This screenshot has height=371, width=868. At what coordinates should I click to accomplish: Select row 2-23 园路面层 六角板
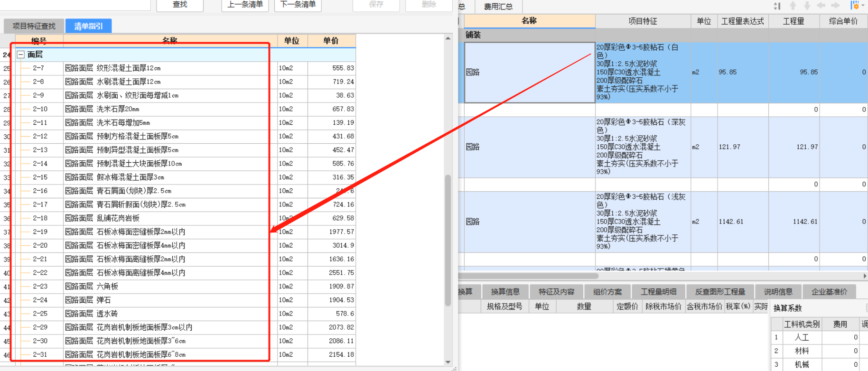pyautogui.click(x=186, y=287)
